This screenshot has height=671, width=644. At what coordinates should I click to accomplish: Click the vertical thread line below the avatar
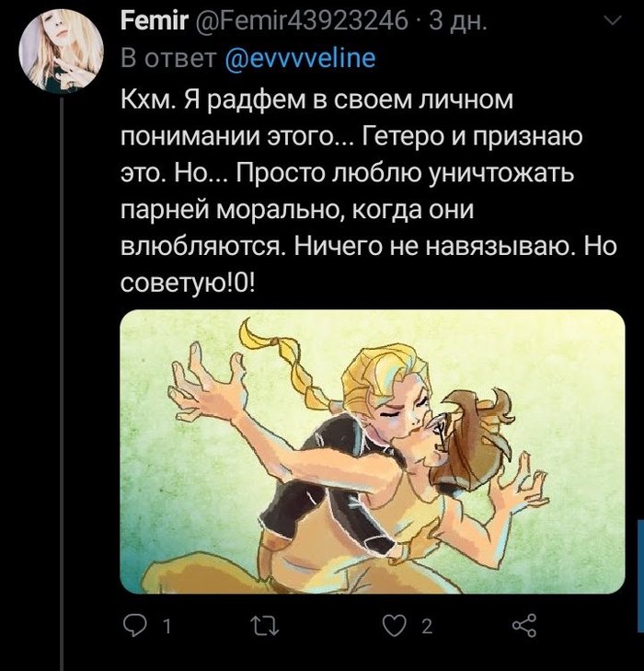click(x=62, y=368)
